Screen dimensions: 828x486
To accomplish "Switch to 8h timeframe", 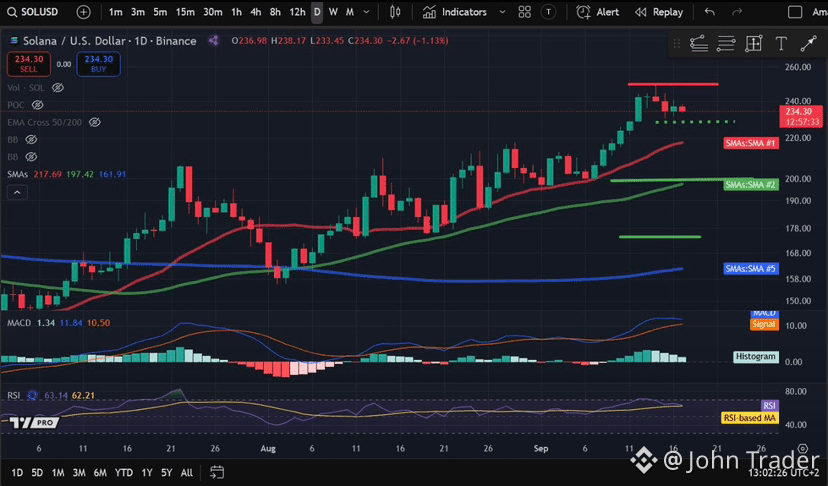I will 275,12.
